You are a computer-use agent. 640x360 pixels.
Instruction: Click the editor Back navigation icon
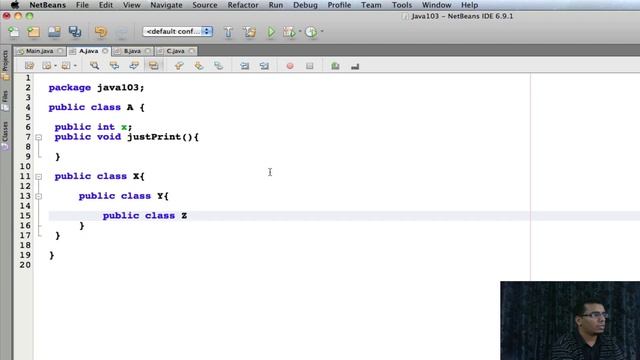tap(47, 66)
